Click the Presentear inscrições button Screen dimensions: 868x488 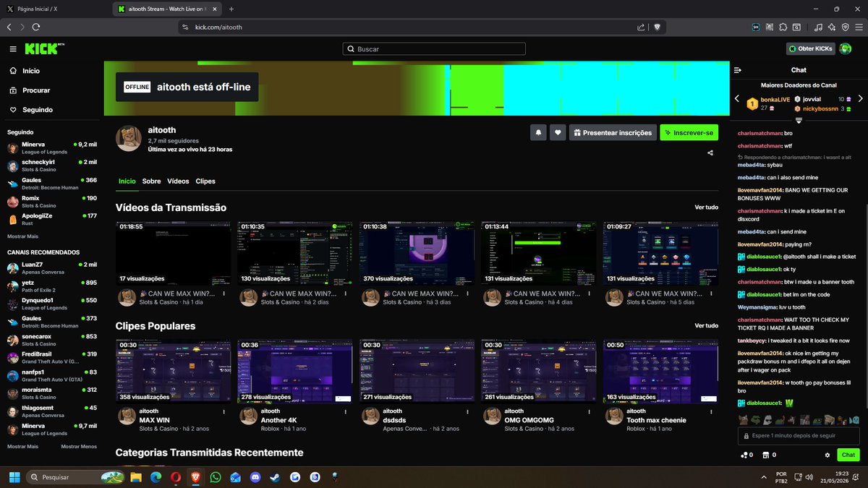(613, 132)
